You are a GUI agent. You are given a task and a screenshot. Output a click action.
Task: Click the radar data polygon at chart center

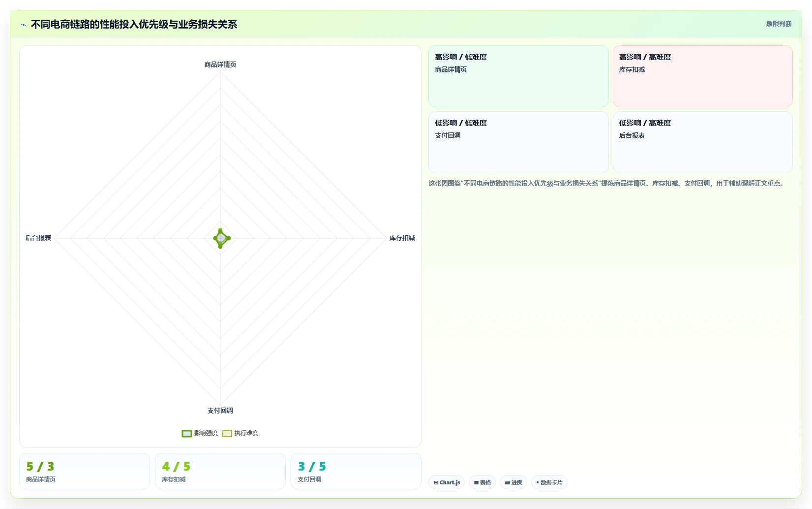pos(221,238)
